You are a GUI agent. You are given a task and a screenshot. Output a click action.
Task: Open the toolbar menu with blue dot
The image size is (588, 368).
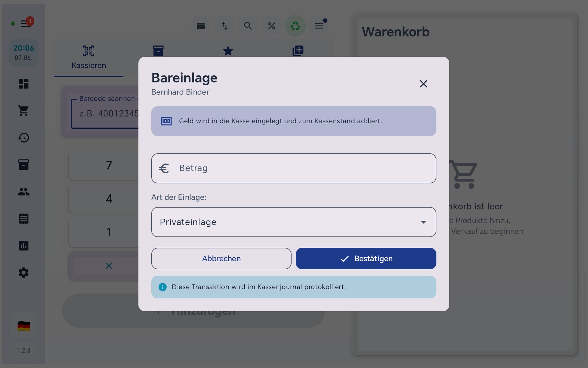tap(319, 26)
